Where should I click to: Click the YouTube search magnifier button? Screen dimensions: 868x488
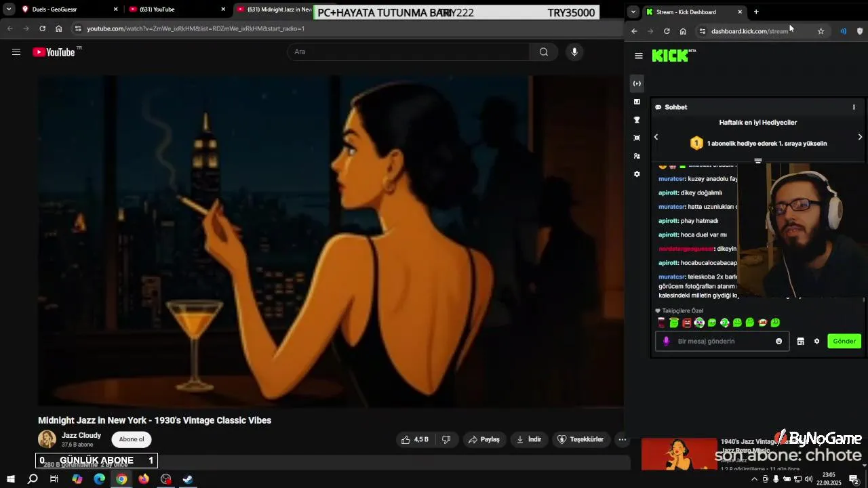[x=544, y=52]
